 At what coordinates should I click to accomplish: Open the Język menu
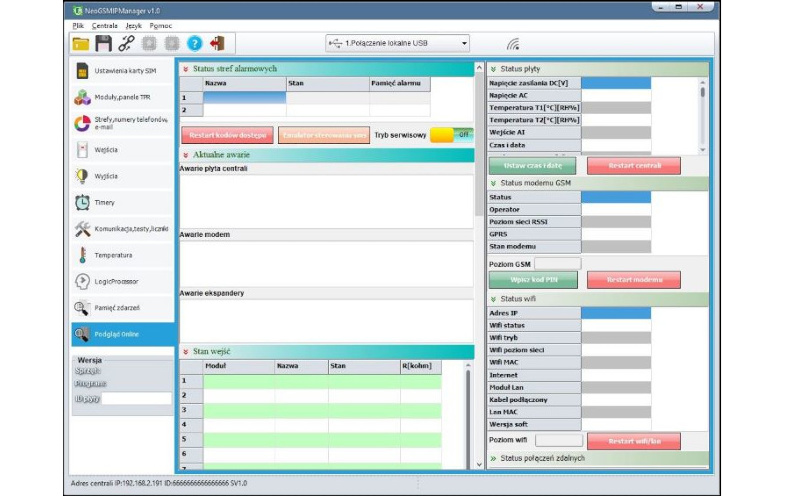click(x=134, y=26)
